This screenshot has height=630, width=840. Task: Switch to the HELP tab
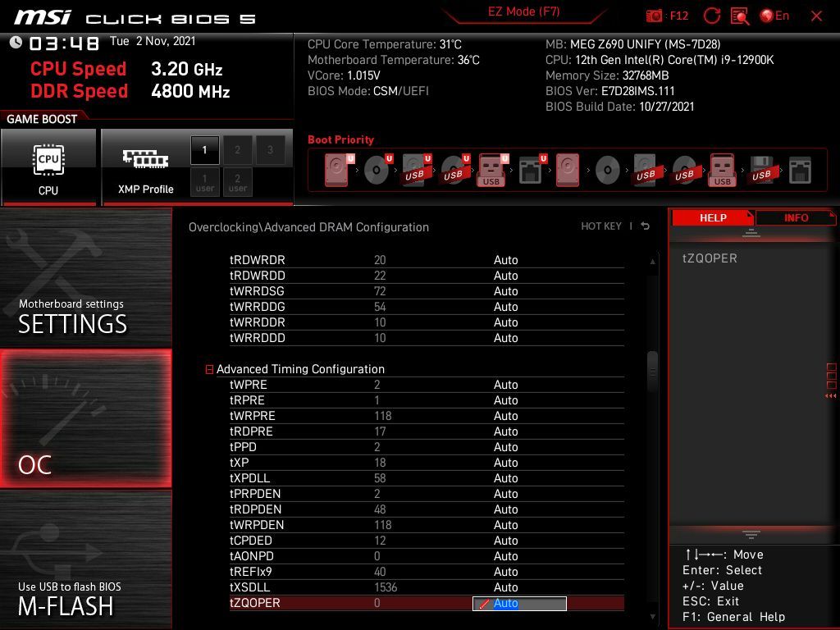(x=713, y=217)
